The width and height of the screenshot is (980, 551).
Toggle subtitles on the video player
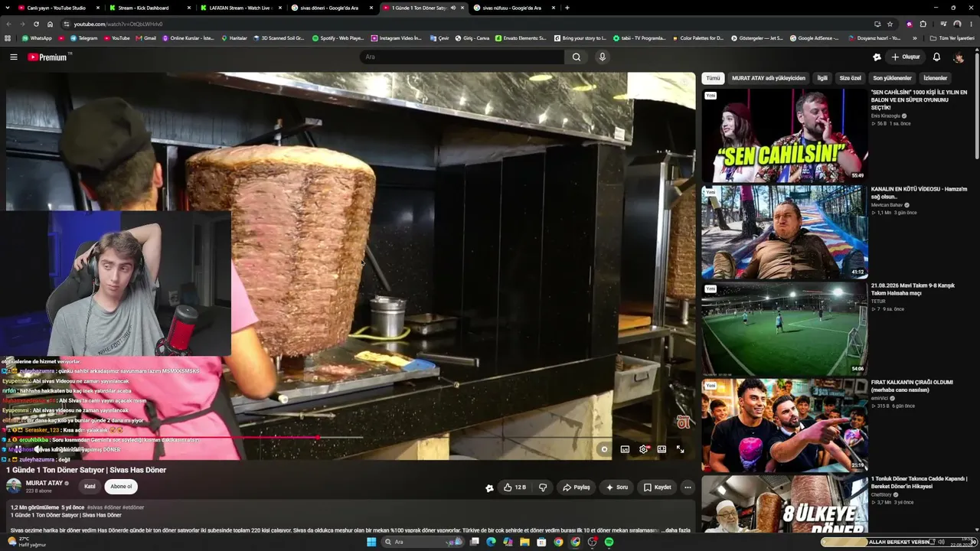click(625, 449)
